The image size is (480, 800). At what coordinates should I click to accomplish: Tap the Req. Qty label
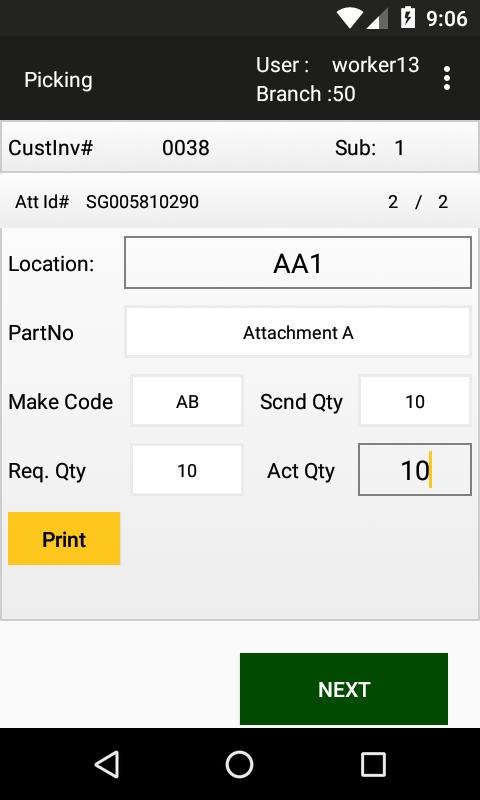[x=47, y=471]
